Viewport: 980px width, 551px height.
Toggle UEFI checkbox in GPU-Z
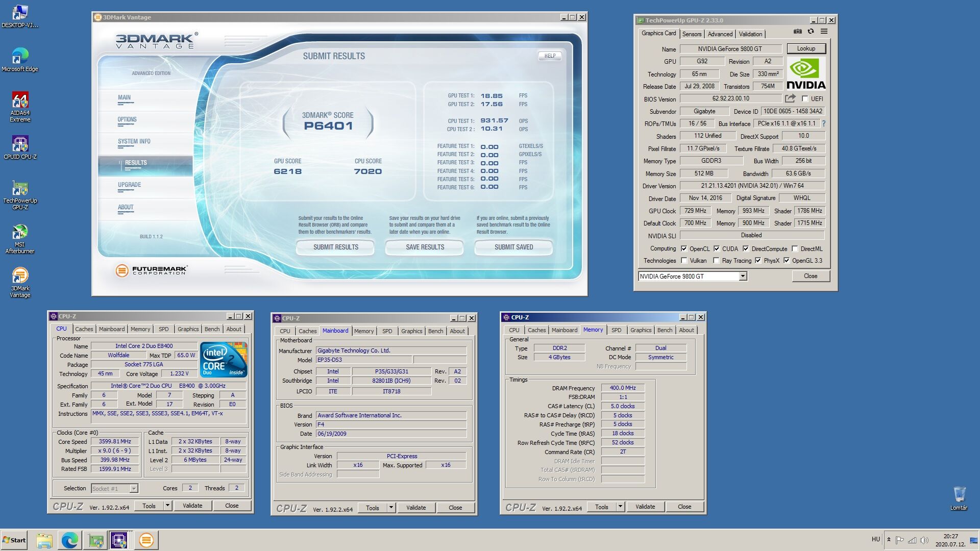tap(805, 98)
